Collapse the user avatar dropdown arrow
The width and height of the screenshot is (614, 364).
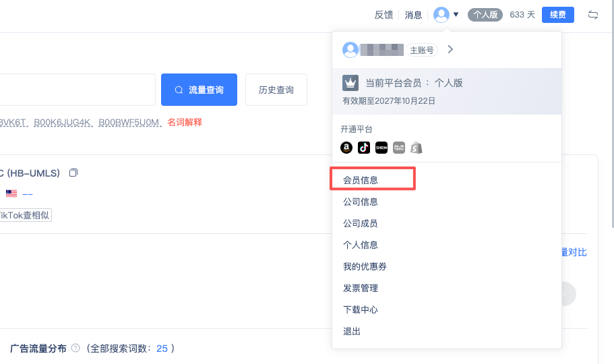pos(456,14)
